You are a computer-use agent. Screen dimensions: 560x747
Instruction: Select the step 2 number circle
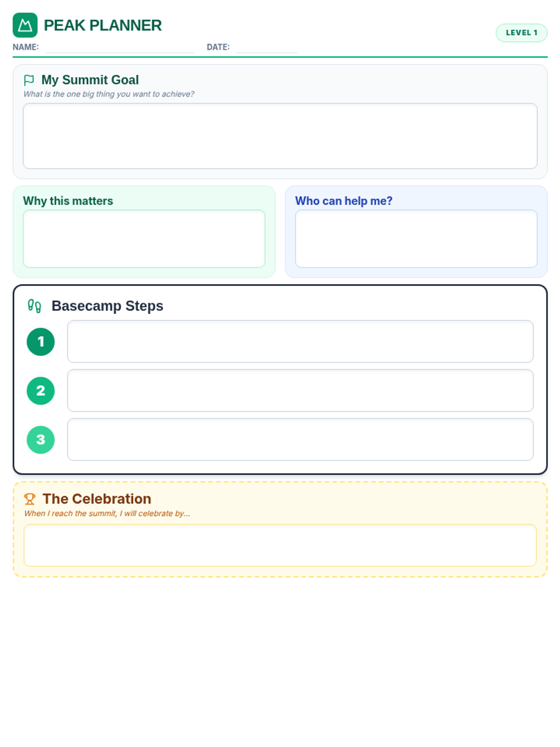41,391
